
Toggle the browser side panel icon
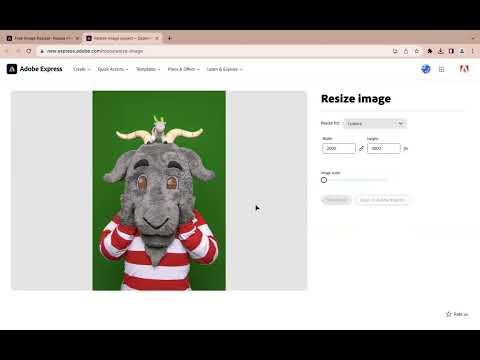tap(451, 51)
